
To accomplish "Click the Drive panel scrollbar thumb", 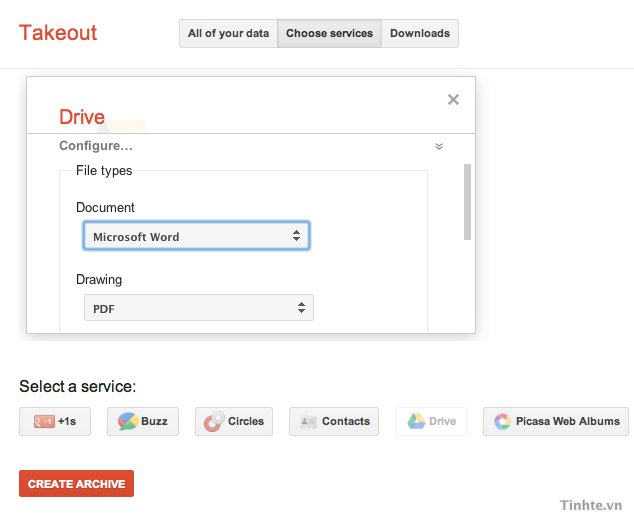I will [467, 202].
